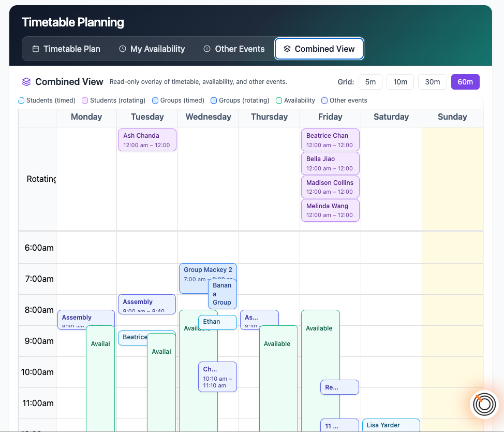Screen dimensions: 504x432
Task: Open Madison Collins rotating entry
Action: point(330,187)
